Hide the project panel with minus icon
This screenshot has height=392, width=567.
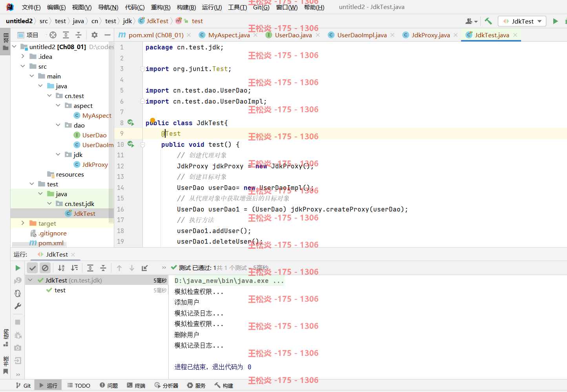[107, 35]
